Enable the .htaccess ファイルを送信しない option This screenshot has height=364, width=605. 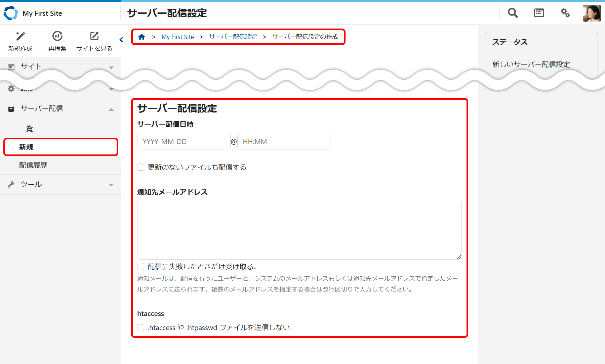pyautogui.click(x=140, y=327)
